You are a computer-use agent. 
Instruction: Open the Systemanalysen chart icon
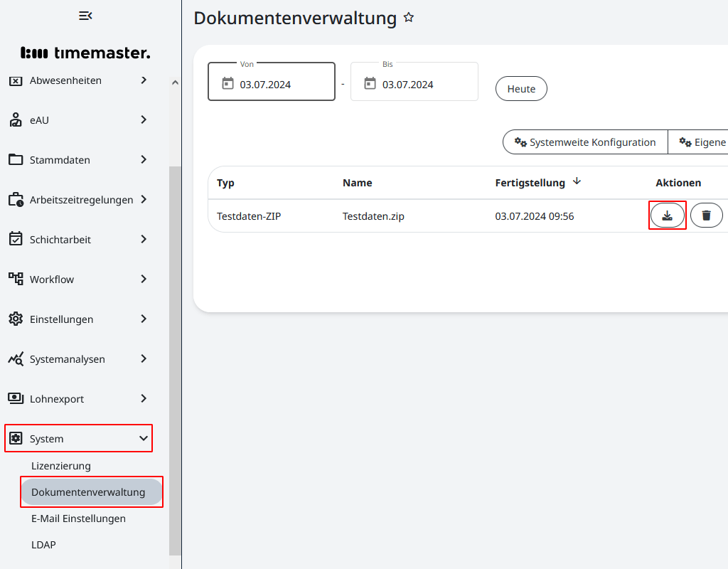click(16, 358)
